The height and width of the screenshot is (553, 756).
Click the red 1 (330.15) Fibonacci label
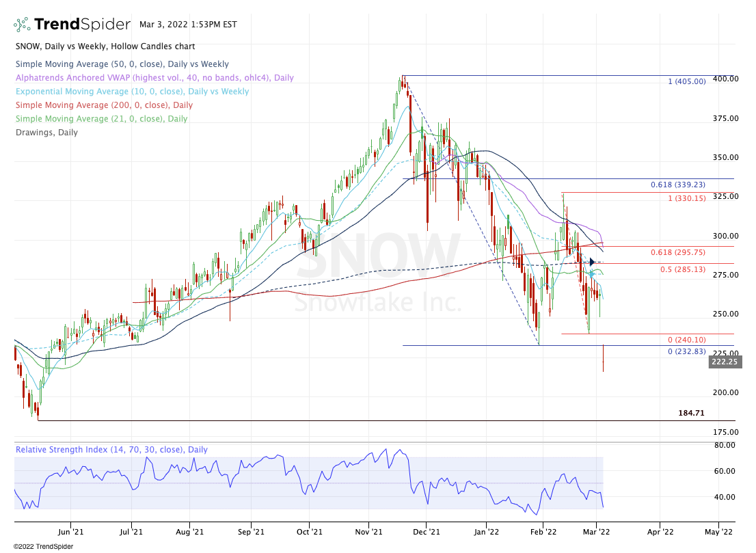(x=686, y=198)
